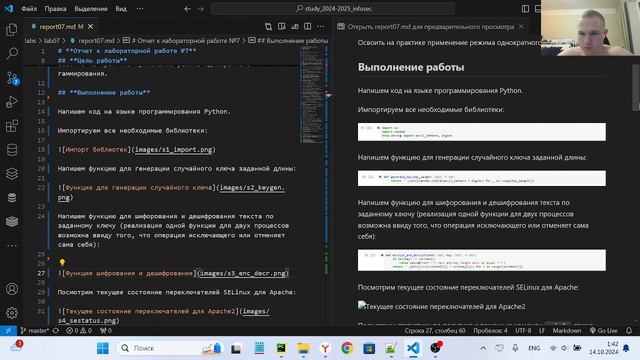Image resolution: width=640 pixels, height=360 pixels.
Task: Synchronize changes icon next to master branch
Action: (x=56, y=331)
